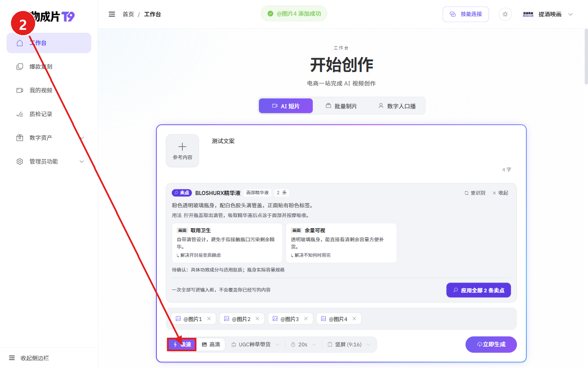Toggle the sun theme switch
Screen dimensions: 588x368
pyautogui.click(x=505, y=14)
